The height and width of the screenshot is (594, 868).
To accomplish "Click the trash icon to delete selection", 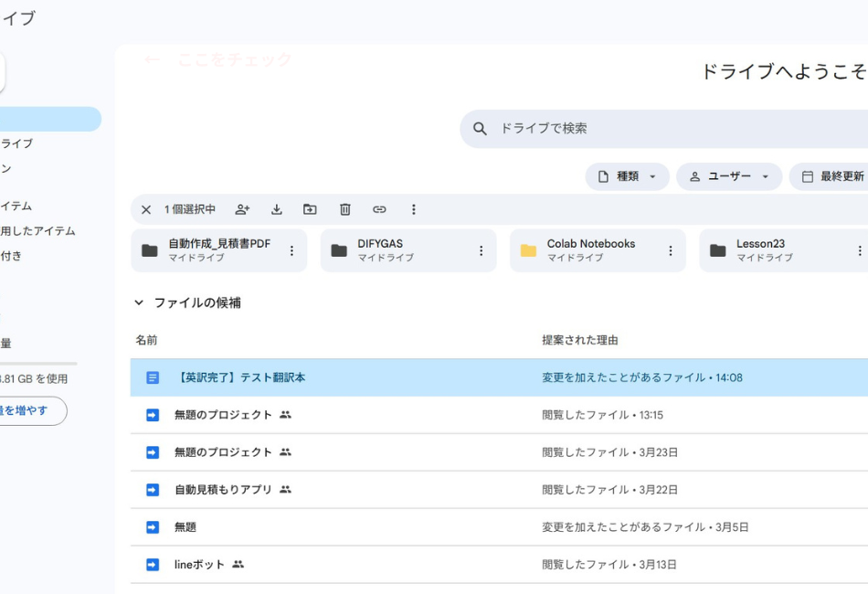I will [345, 209].
